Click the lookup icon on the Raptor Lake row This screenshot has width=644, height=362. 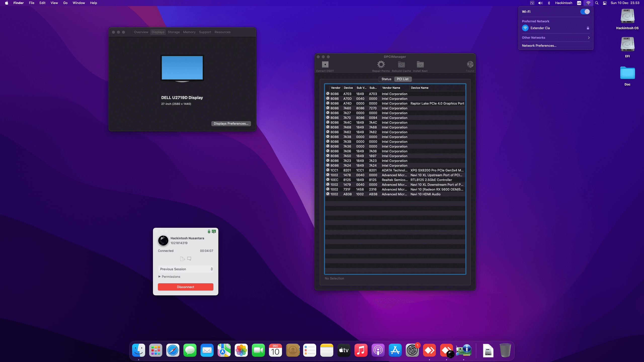click(328, 103)
